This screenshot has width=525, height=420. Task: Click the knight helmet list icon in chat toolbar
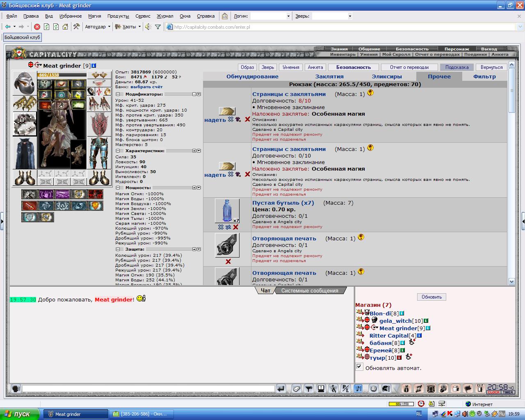pyautogui.click(x=386, y=388)
